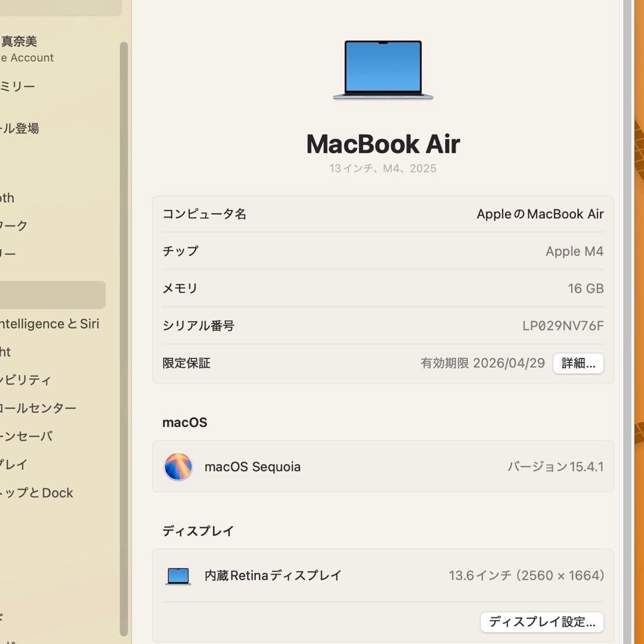
Task: Click the serial number LP029NV76F
Action: (561, 326)
